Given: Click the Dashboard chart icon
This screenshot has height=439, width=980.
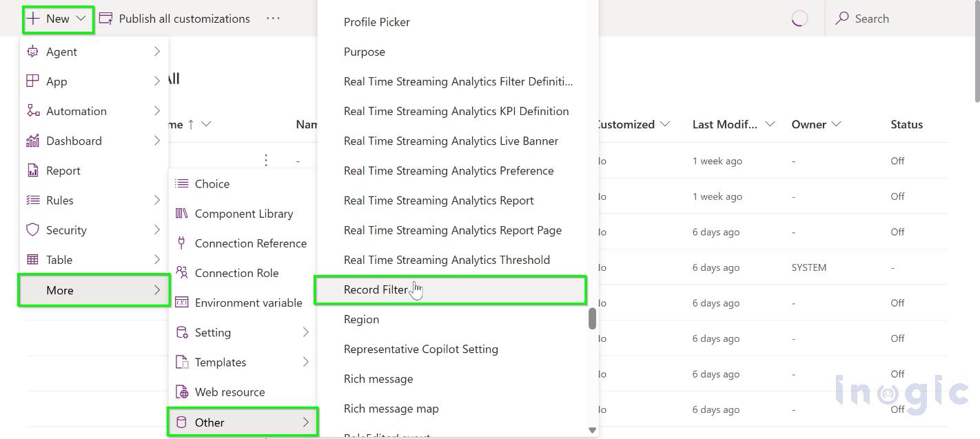Looking at the screenshot, I should point(32,141).
